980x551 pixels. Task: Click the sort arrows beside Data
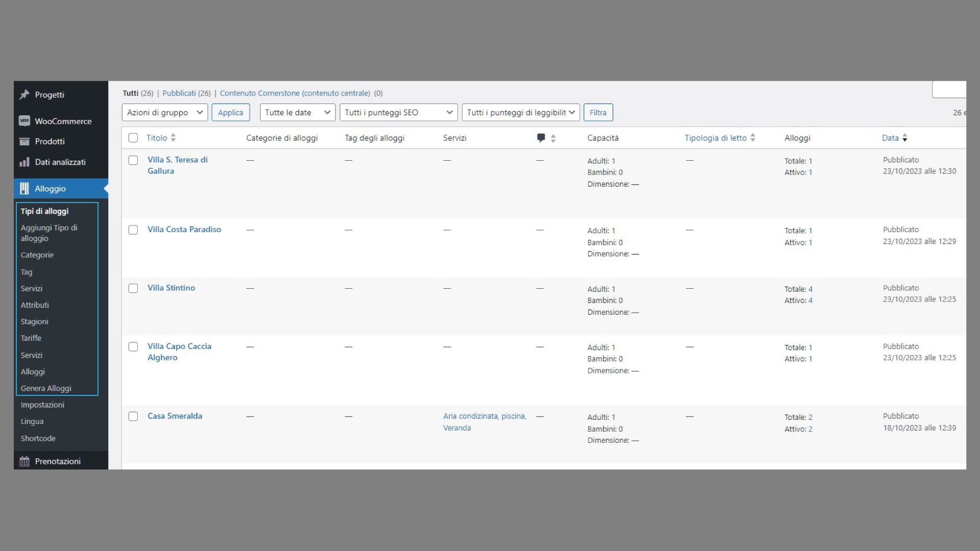pos(905,138)
